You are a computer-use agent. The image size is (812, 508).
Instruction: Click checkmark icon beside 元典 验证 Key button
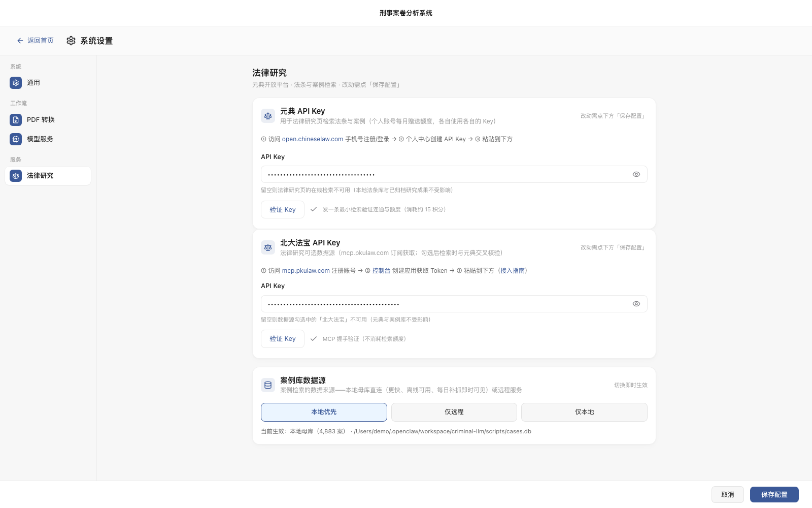click(314, 209)
